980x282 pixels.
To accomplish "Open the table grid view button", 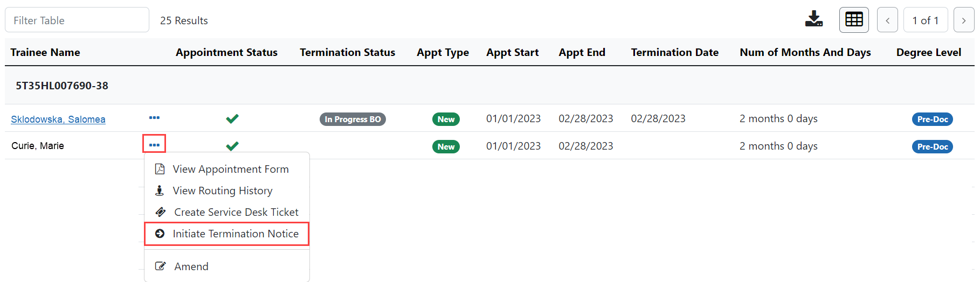I will (854, 20).
